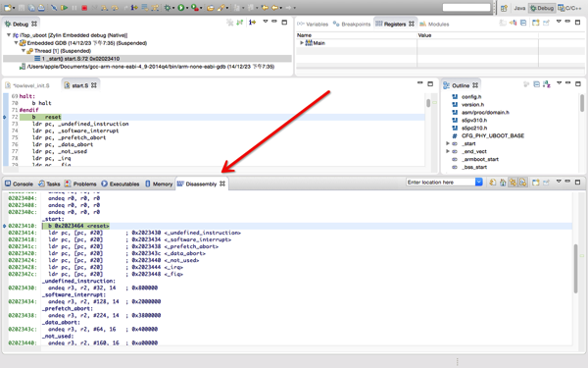Open the Enter location dropdown arrow

(479, 183)
